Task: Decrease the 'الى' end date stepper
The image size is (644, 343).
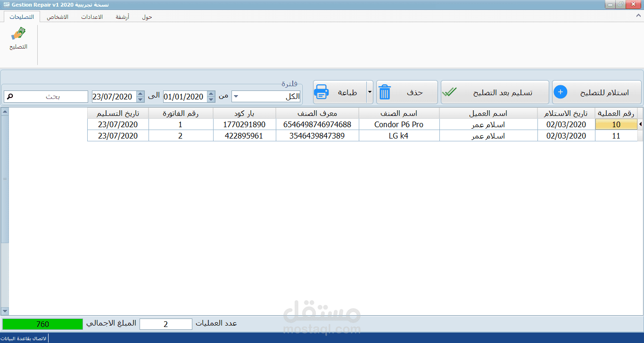Action: (140, 99)
